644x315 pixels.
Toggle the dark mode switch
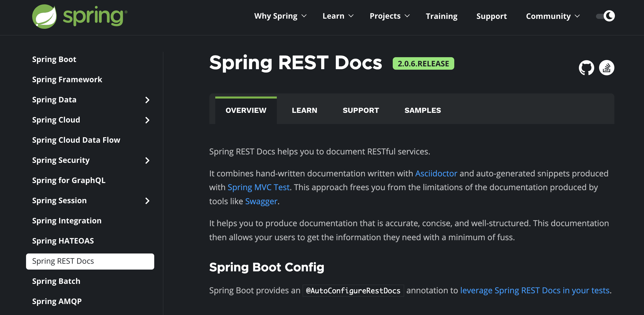(x=605, y=16)
